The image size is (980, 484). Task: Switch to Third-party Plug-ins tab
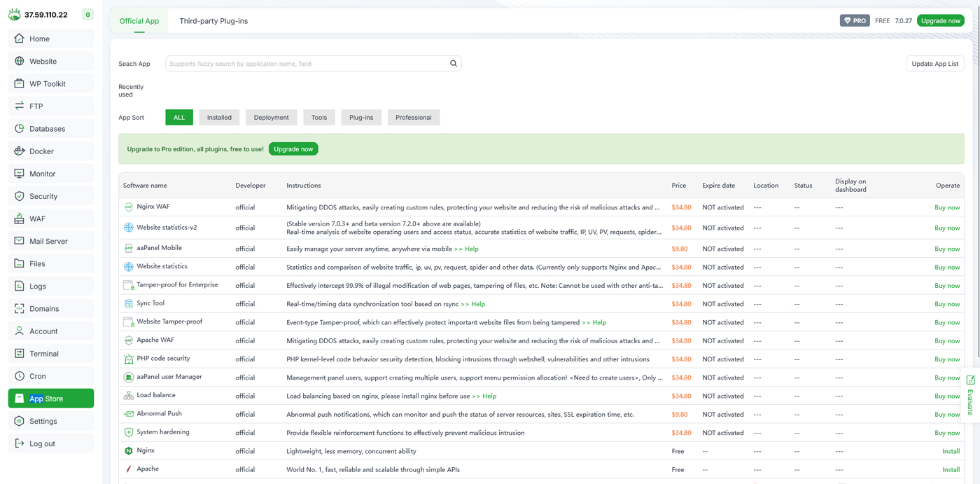tap(213, 21)
